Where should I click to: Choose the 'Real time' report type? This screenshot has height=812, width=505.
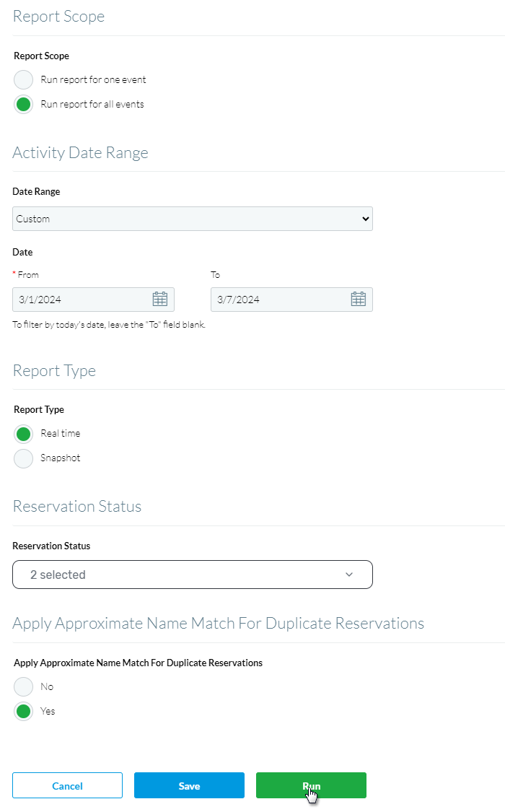pyautogui.click(x=23, y=434)
